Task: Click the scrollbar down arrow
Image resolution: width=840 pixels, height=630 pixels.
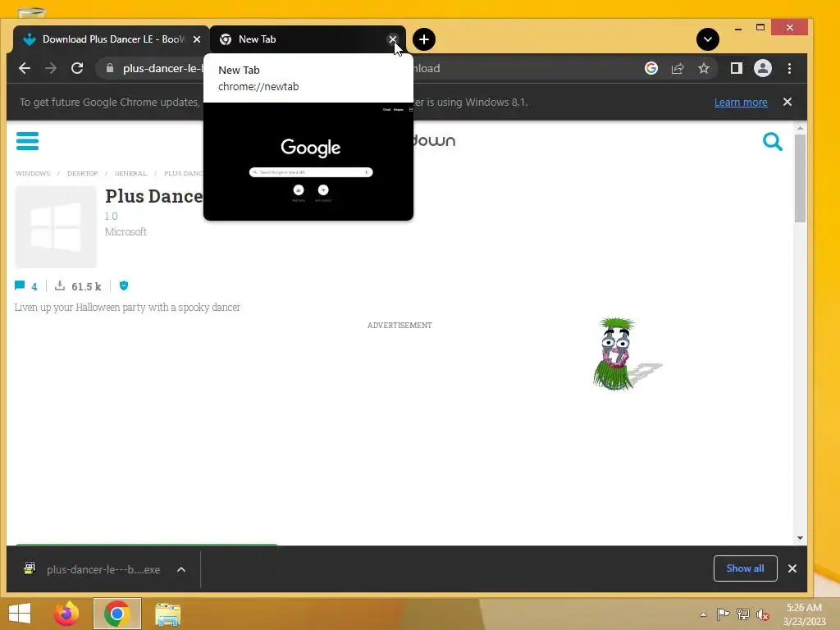Action: 800,538
